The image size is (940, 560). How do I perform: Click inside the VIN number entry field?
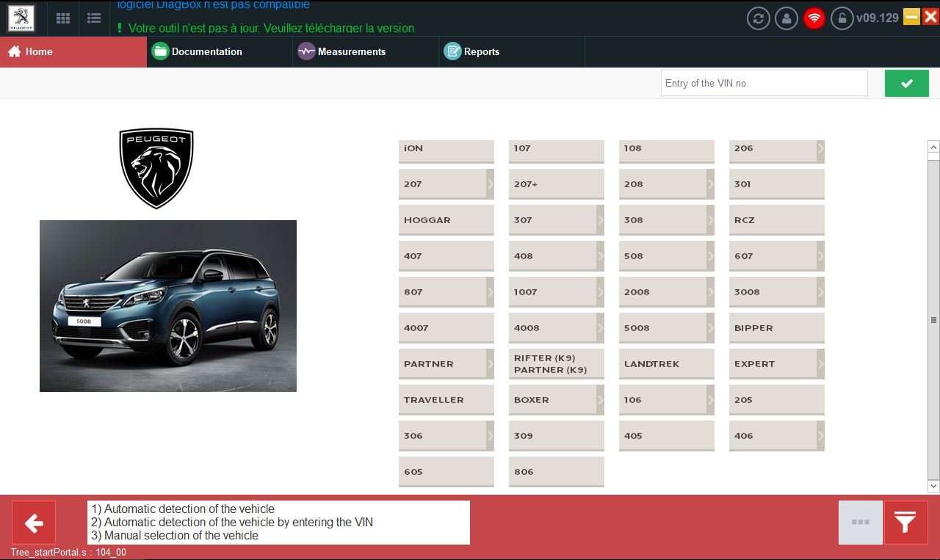pyautogui.click(x=764, y=84)
